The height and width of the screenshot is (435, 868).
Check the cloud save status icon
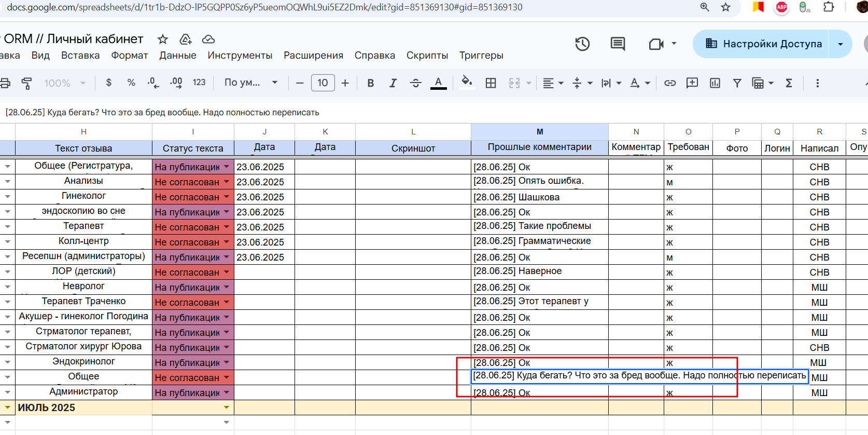pyautogui.click(x=208, y=39)
